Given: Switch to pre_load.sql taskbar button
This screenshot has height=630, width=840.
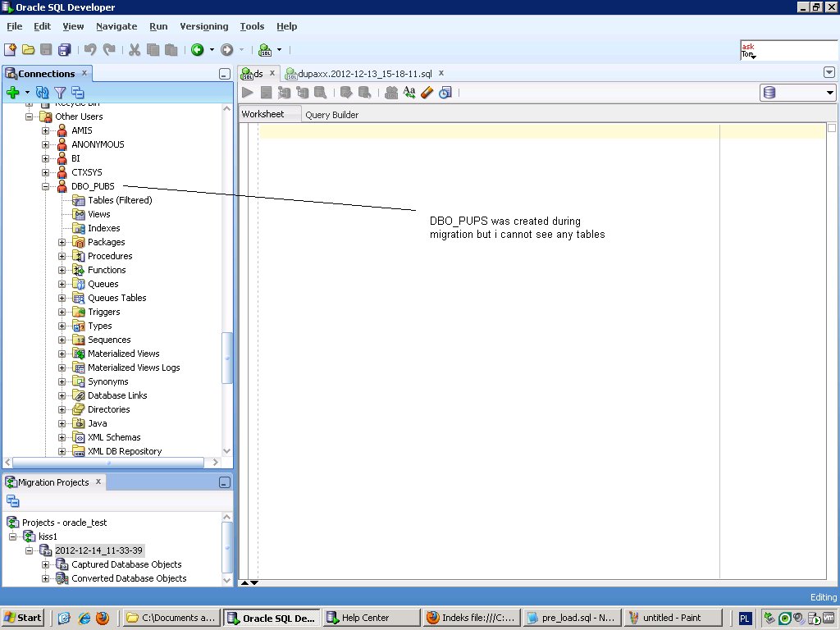Looking at the screenshot, I should 572,618.
